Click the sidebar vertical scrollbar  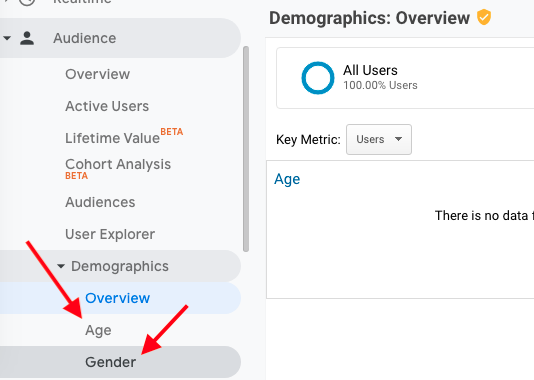[x=246, y=149]
